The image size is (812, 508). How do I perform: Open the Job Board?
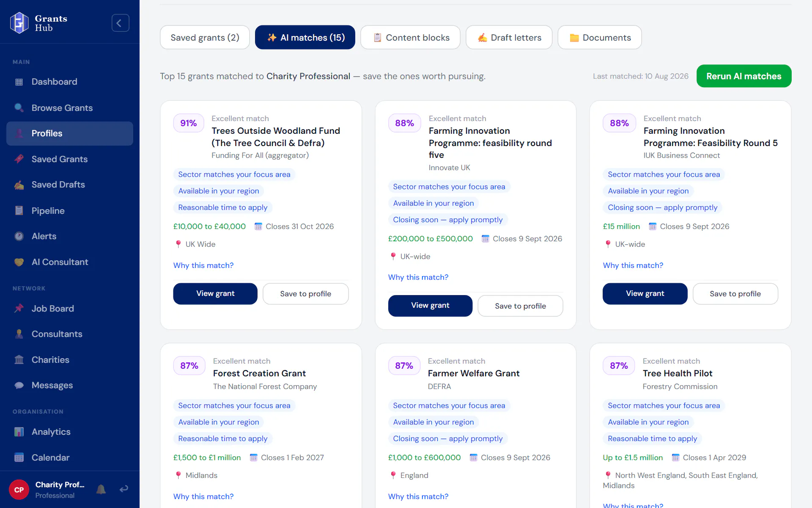(x=70, y=309)
